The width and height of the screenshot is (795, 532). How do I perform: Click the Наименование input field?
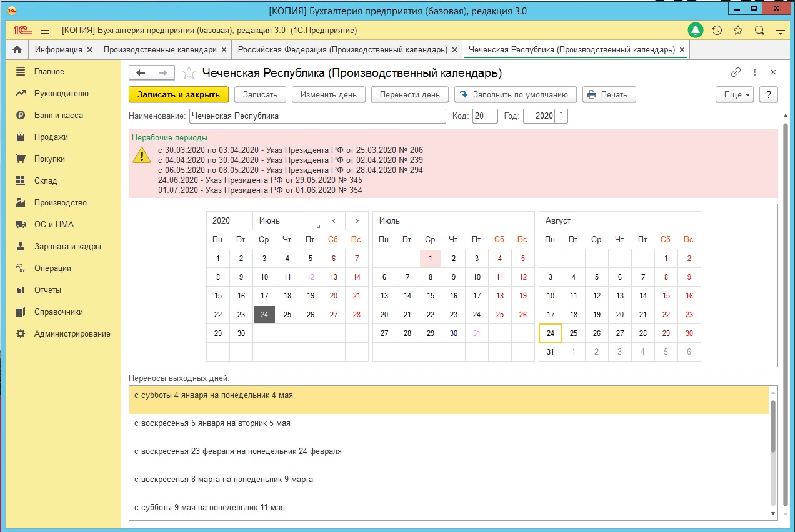pyautogui.click(x=317, y=116)
